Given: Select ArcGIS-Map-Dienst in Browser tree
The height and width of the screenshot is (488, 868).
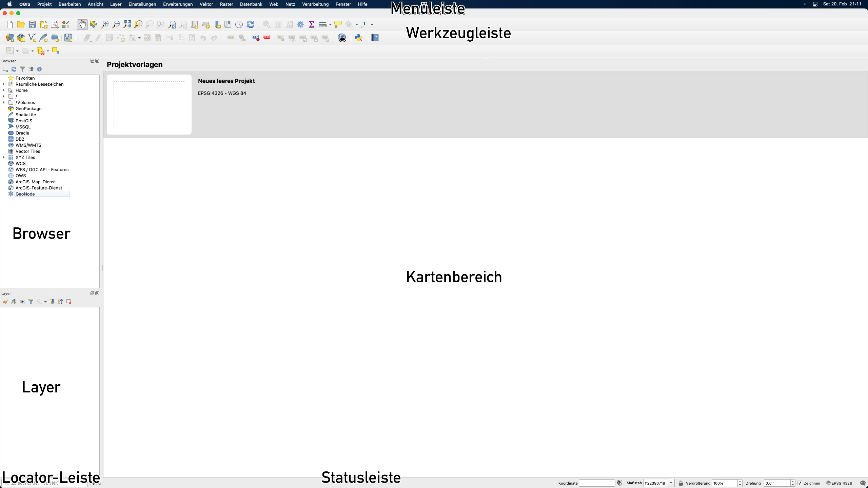Looking at the screenshot, I should 36,182.
